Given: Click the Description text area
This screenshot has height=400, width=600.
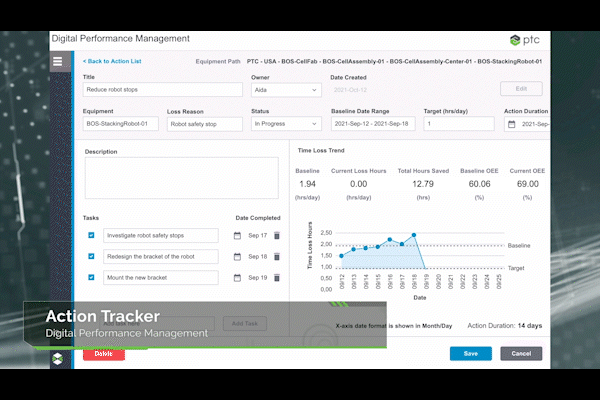Looking at the screenshot, I should pyautogui.click(x=182, y=178).
